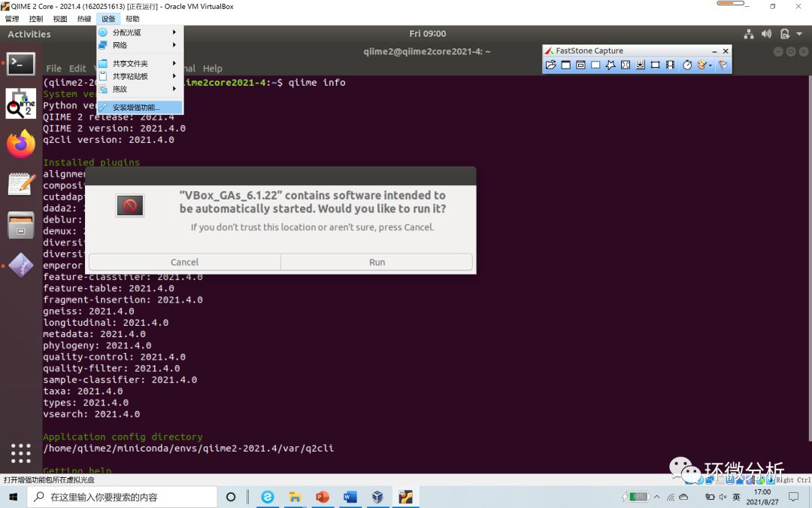Expand 共享文件夹 submenu

click(140, 63)
